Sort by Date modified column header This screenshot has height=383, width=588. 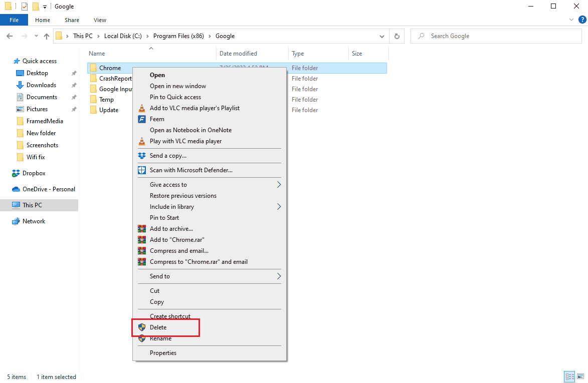click(238, 54)
